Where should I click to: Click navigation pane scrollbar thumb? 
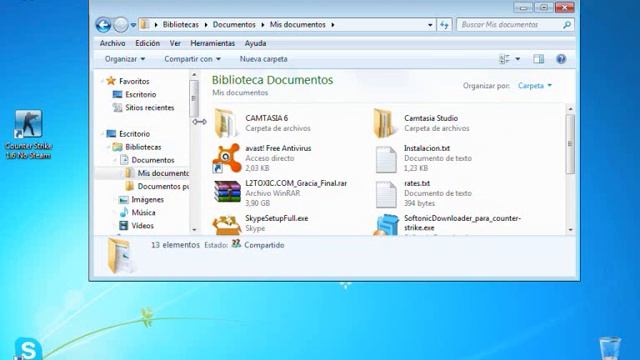click(194, 98)
